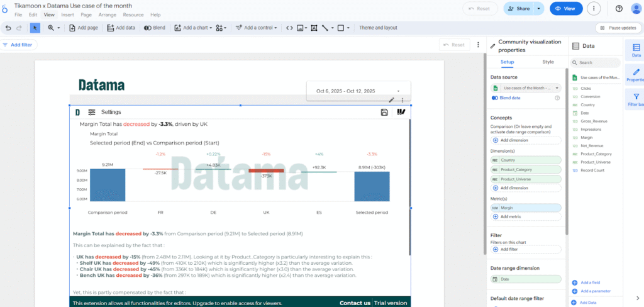Open the Filter bar side panel

[x=636, y=100]
